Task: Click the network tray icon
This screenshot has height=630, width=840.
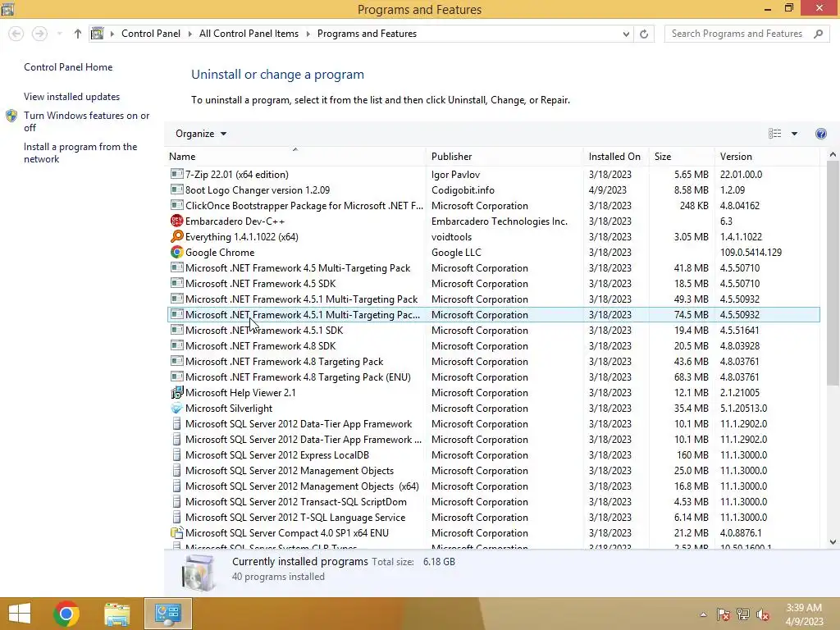Action: tap(743, 614)
